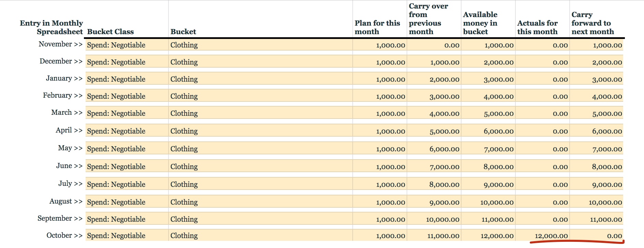This screenshot has width=644, height=248.
Task: Click the 'August >>' row label
Action: point(66,201)
